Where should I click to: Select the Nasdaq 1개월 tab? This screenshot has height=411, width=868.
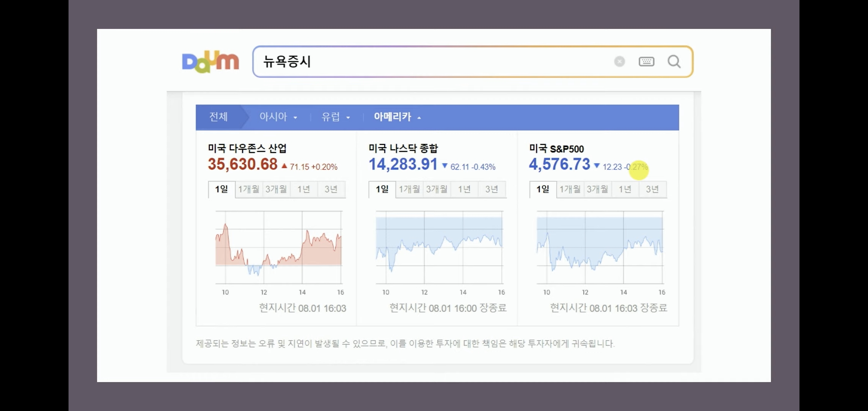(409, 189)
